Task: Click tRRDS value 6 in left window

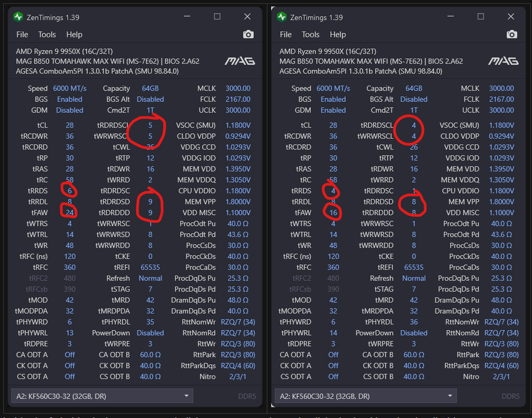Action: pyautogui.click(x=69, y=191)
